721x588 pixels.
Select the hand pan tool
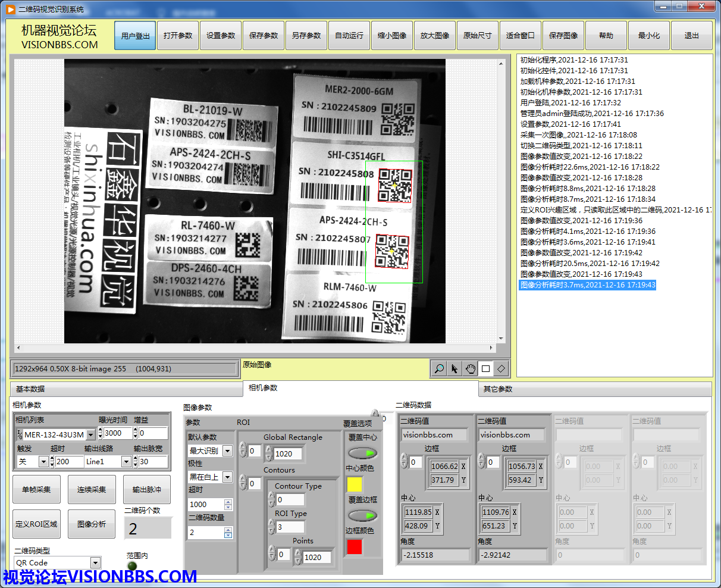[x=470, y=368]
